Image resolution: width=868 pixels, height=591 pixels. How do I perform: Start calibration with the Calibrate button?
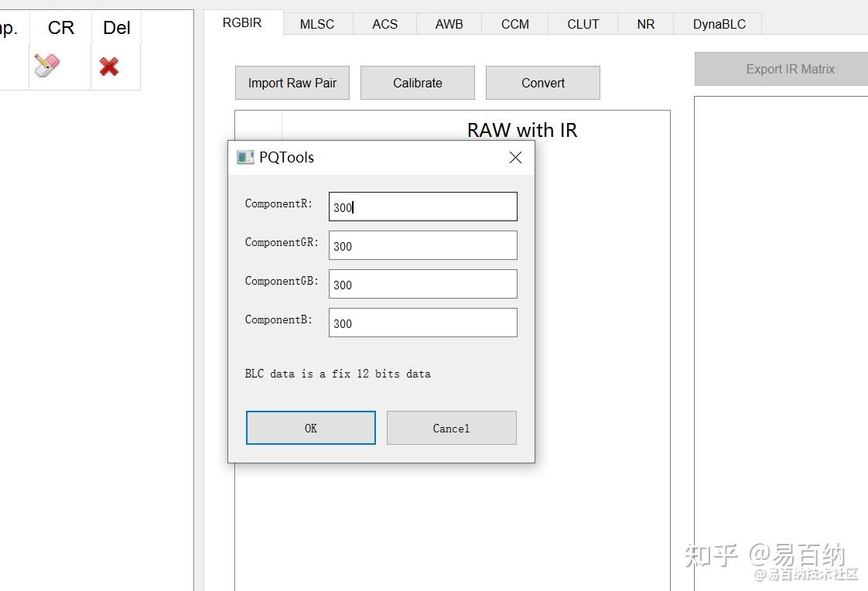(417, 82)
